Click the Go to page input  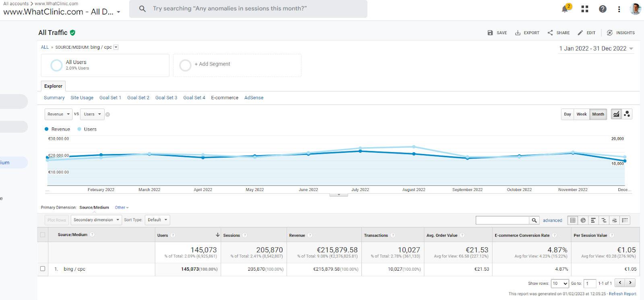point(590,284)
